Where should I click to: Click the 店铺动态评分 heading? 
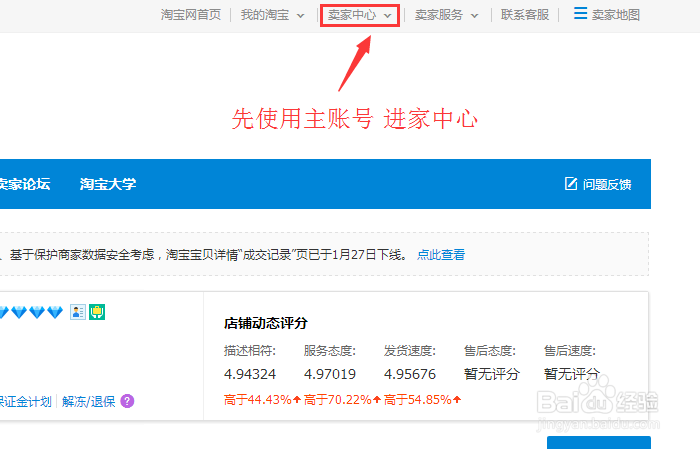(x=266, y=323)
